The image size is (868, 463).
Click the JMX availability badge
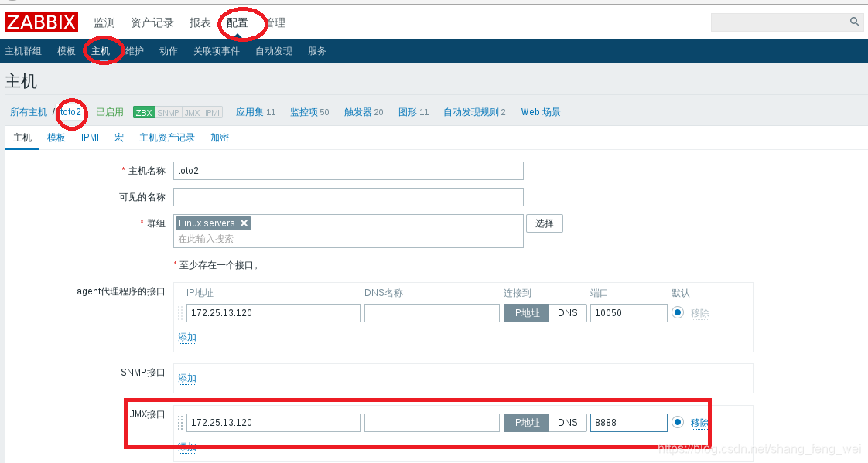[192, 112]
